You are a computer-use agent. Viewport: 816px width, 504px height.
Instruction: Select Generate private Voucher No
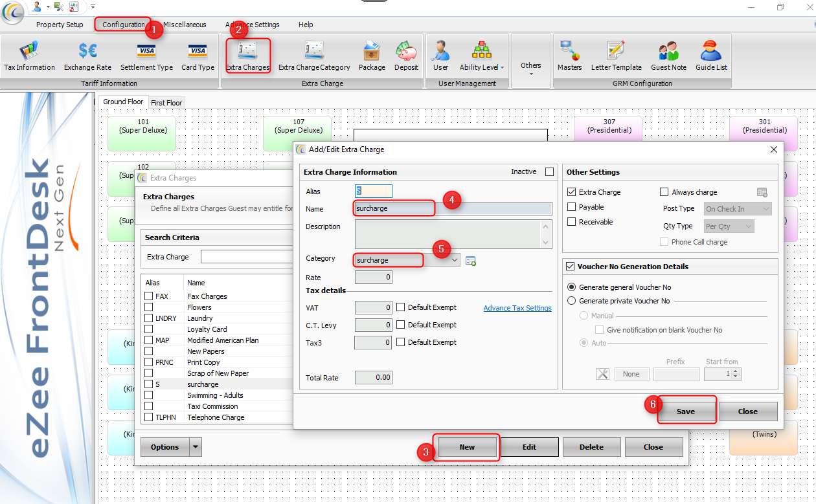(571, 301)
